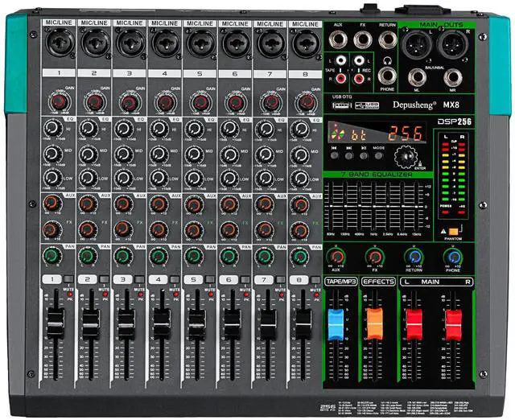515x420 pixels.
Task: Click the channel 2 FX send knob
Action: (x=88, y=229)
